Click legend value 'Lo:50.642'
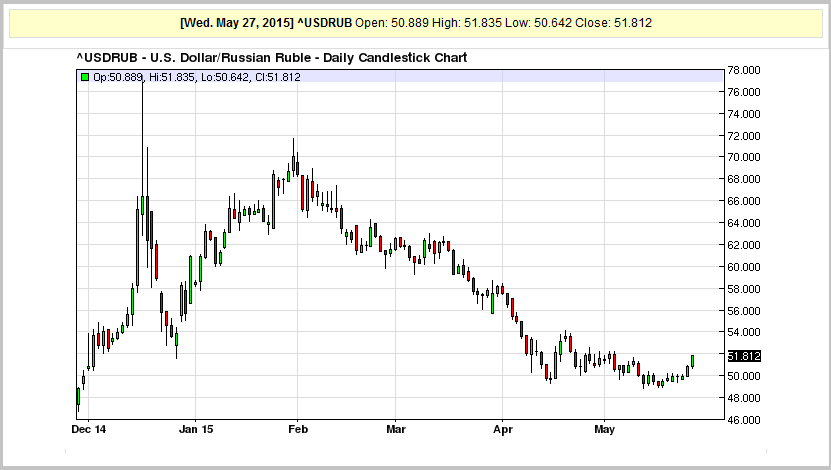This screenshot has width=831, height=470. (x=225, y=77)
